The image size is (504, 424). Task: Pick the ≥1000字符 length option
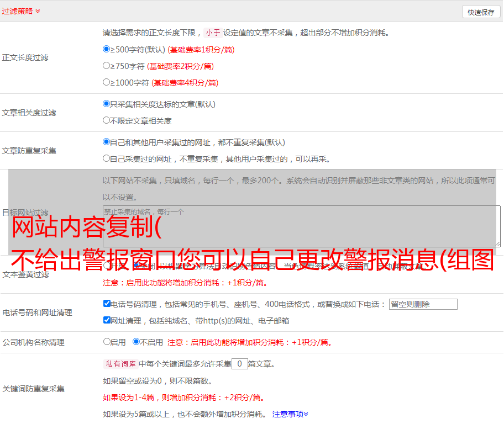click(x=106, y=82)
